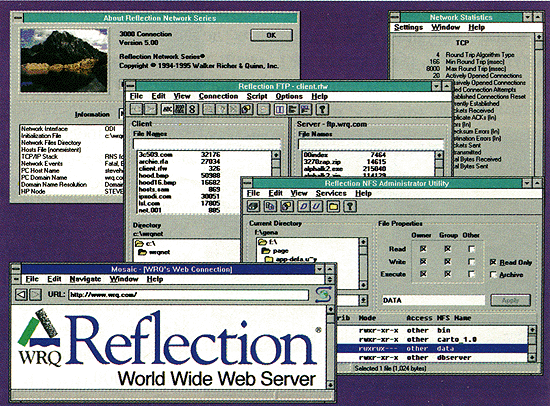Click the copy pages icon in NFS toolbar

[270, 206]
